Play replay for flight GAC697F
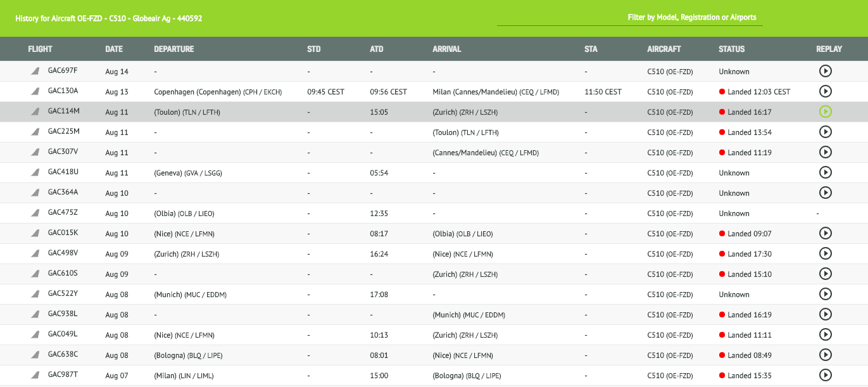The width and height of the screenshot is (868, 387). (x=825, y=71)
